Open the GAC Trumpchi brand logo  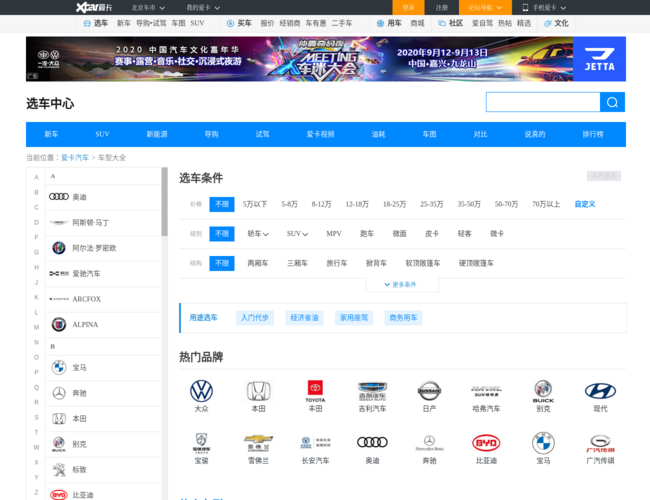600,443
